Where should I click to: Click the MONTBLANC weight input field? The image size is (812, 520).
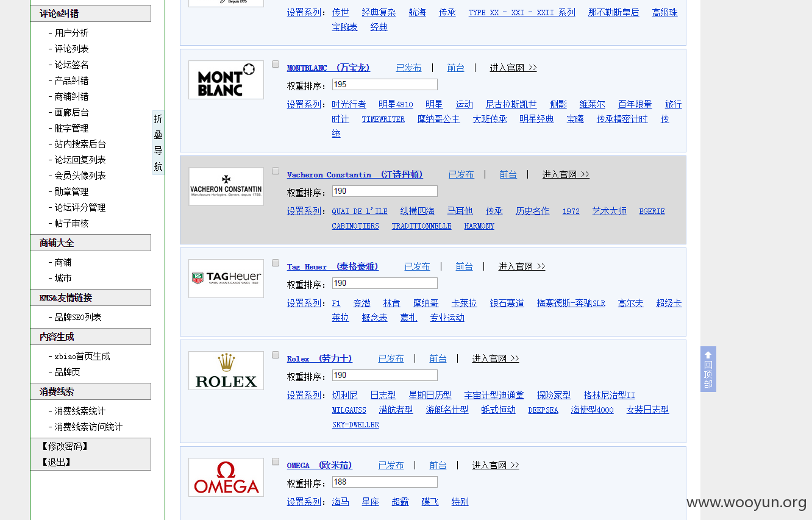pos(385,85)
